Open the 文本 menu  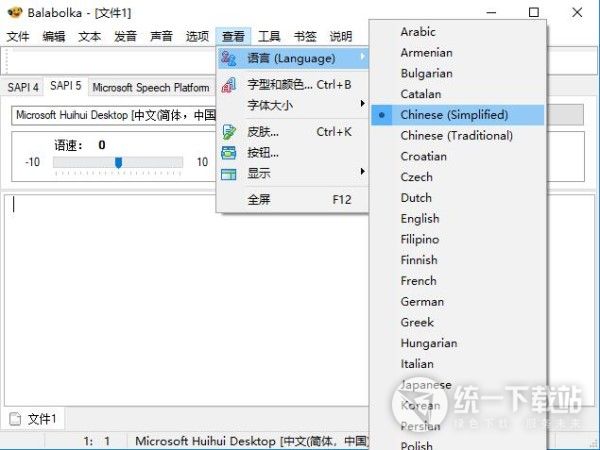pyautogui.click(x=90, y=36)
